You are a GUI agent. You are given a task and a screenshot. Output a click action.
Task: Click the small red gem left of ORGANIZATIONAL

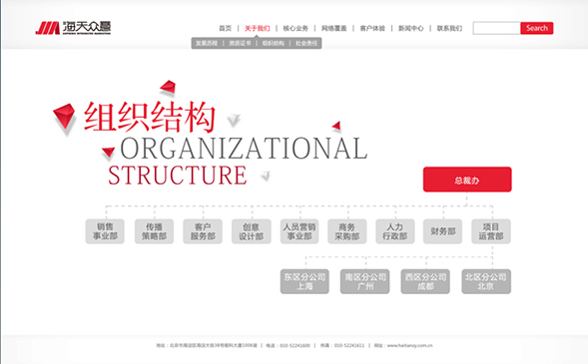[x=109, y=152]
